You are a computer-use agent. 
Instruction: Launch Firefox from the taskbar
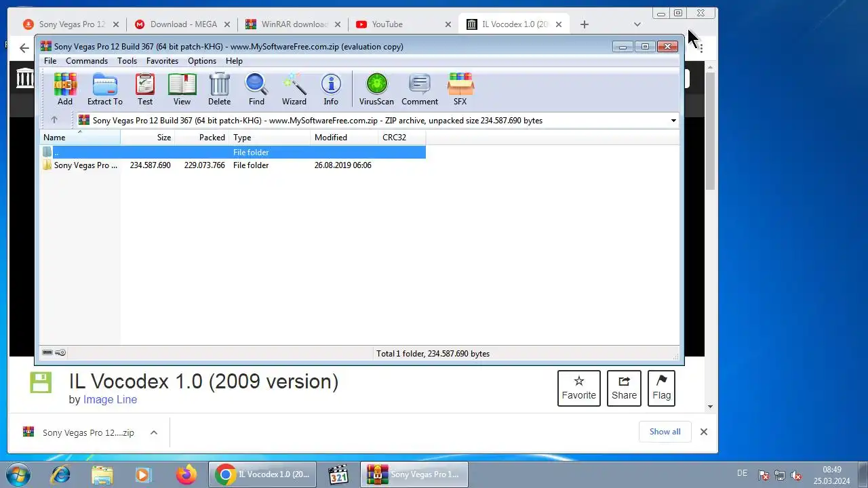[186, 474]
